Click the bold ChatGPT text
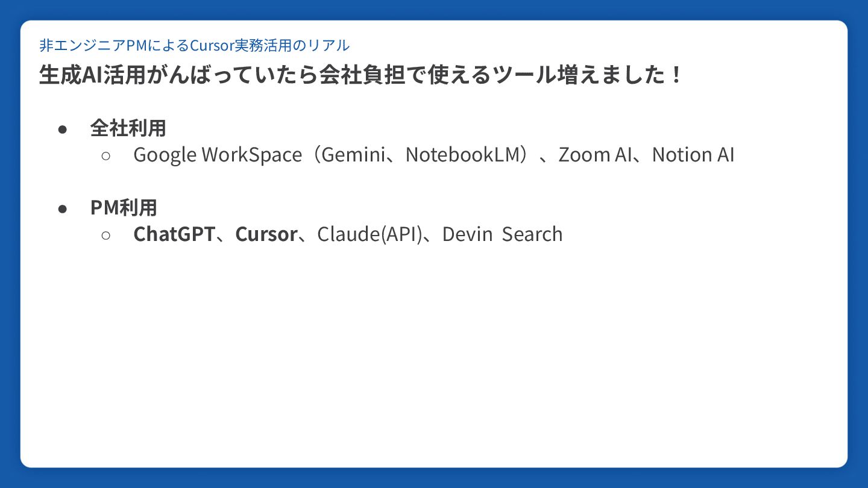Viewport: 868px width, 488px height. click(174, 234)
